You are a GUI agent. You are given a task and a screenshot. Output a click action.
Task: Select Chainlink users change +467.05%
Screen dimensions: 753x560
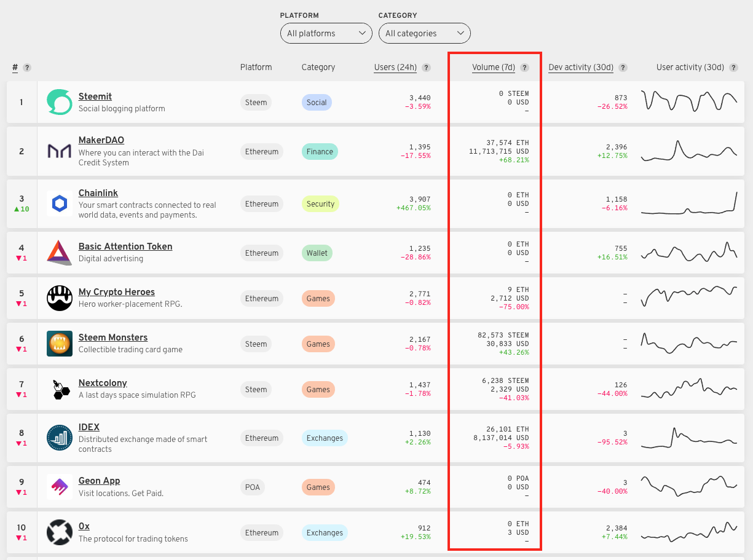(413, 208)
